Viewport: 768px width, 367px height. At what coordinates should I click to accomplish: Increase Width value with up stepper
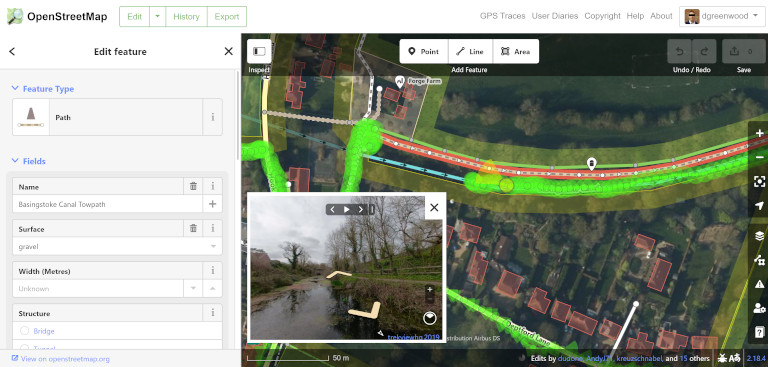pos(213,289)
